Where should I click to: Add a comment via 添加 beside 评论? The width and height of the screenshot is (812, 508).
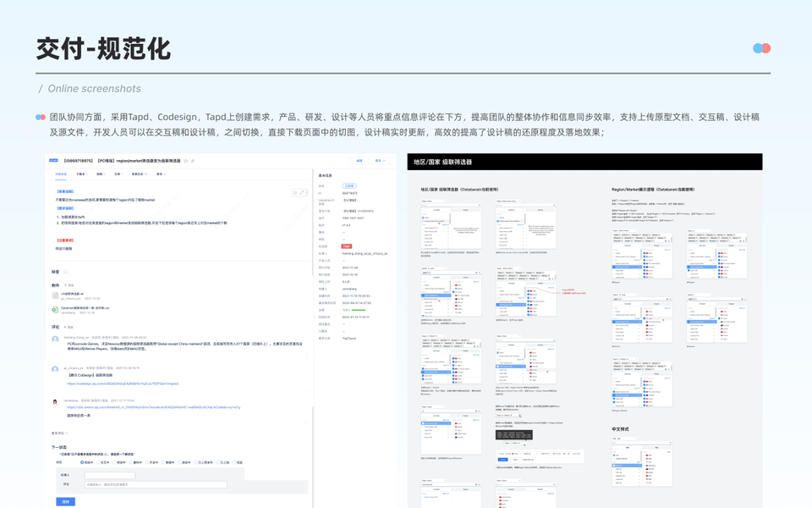[69, 327]
